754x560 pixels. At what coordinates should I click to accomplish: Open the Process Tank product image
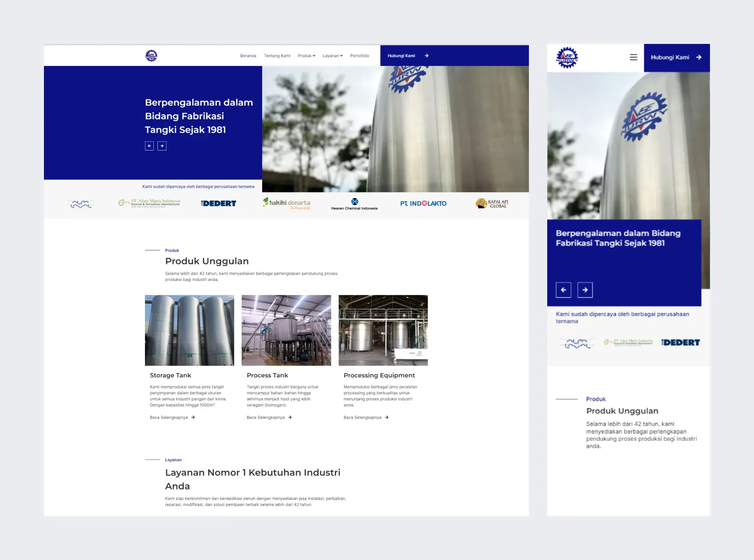(x=286, y=330)
